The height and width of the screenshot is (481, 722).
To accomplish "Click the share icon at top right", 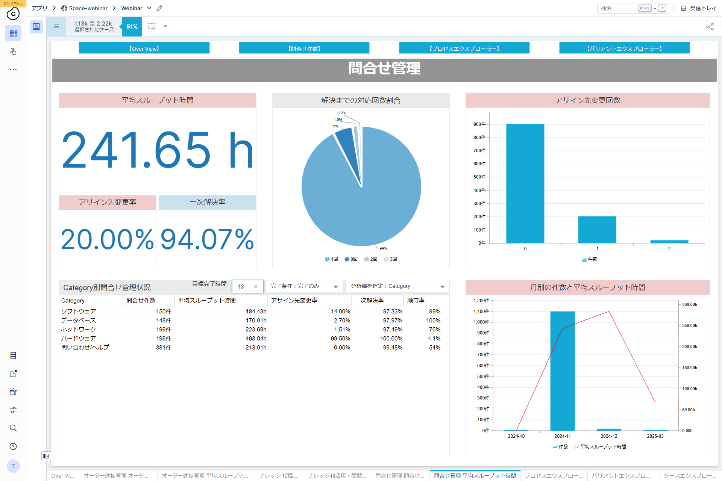I will click(709, 27).
